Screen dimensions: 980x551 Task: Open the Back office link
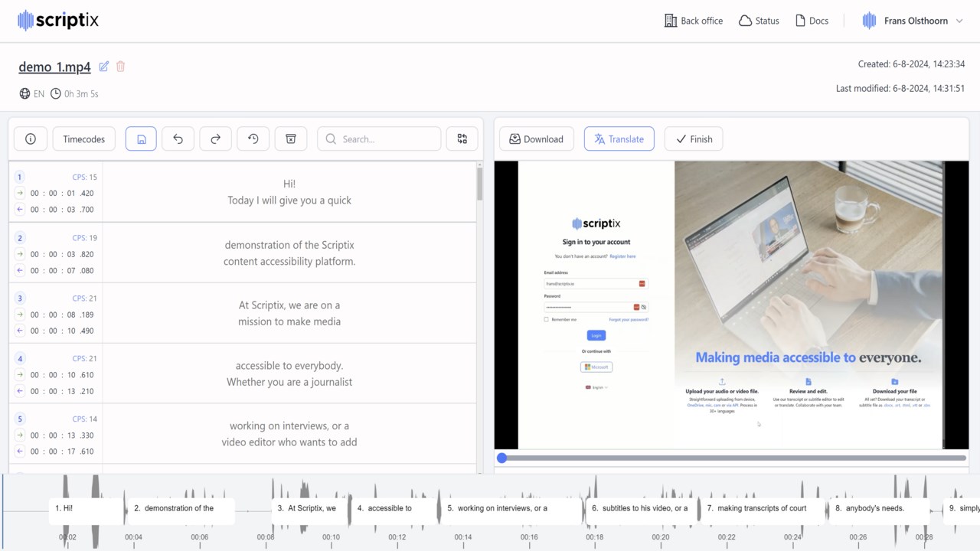(x=694, y=21)
